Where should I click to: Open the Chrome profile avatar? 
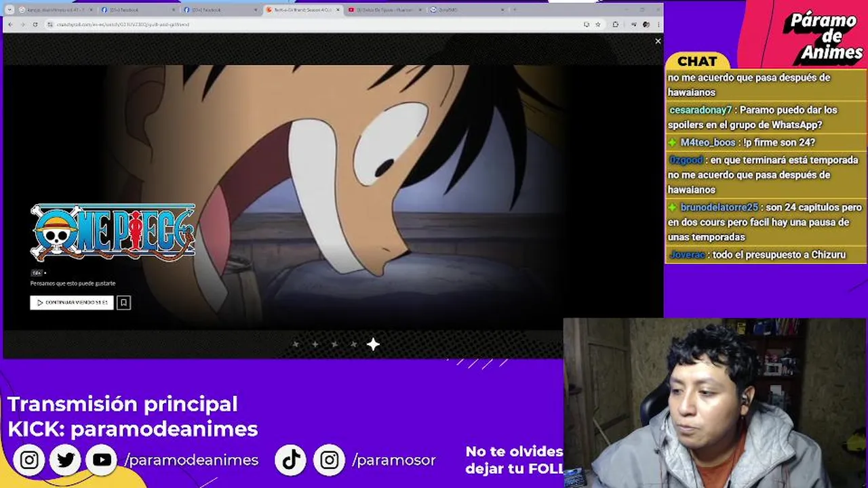point(646,24)
